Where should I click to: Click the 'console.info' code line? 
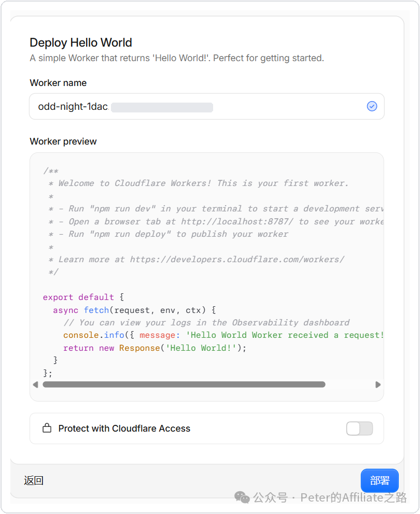223,335
